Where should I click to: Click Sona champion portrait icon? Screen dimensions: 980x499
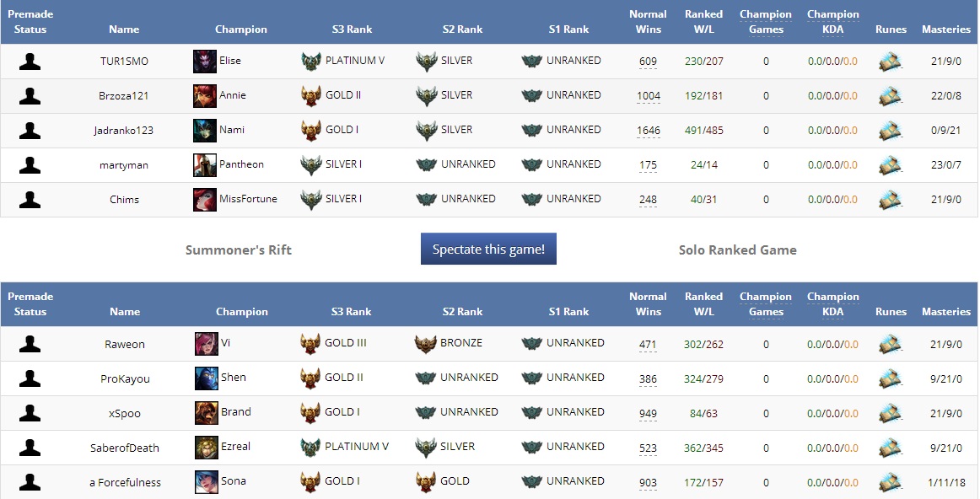coord(207,482)
